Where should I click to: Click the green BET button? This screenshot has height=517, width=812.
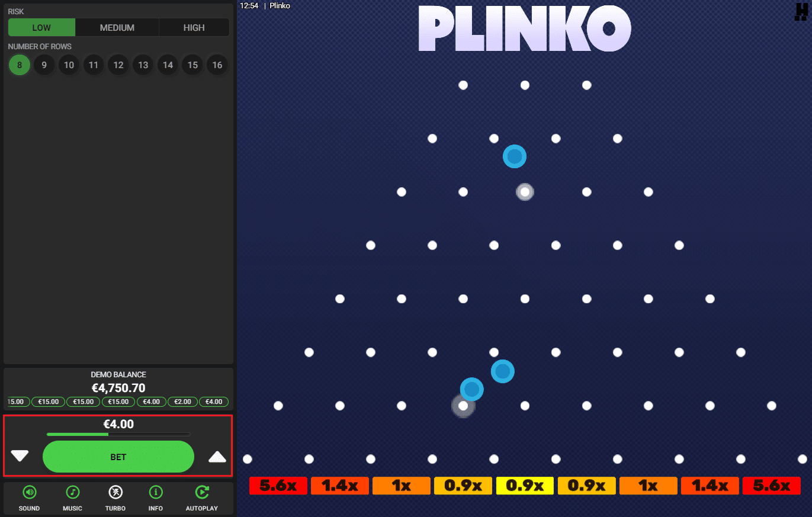(x=118, y=457)
